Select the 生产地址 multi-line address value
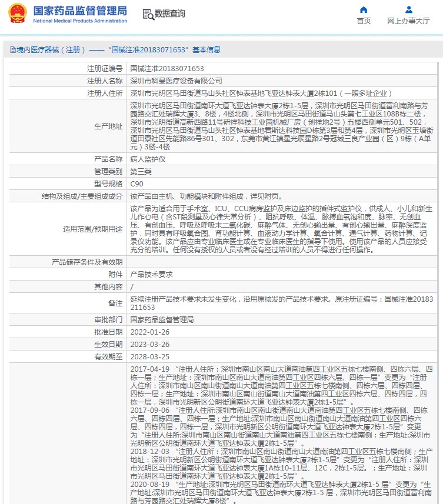The image size is (443, 504). click(282, 126)
